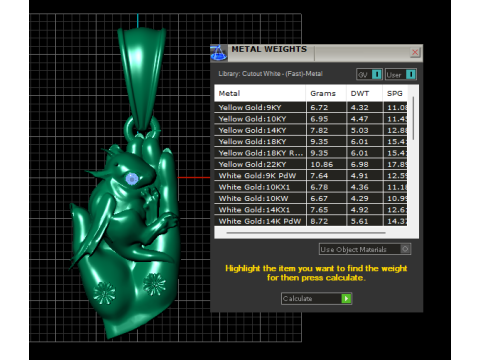Click the 6.72 grams value
Viewport: 480px width, 360px height.
(x=319, y=107)
